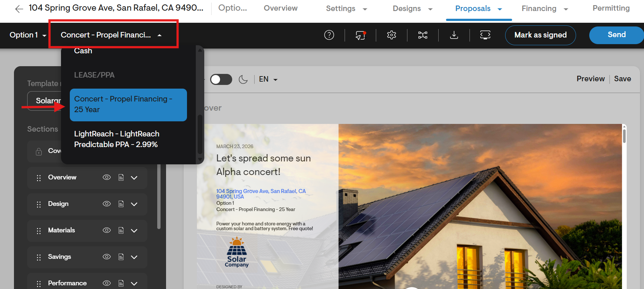
Task: Hide the Savings section with eye icon
Action: coord(107,257)
